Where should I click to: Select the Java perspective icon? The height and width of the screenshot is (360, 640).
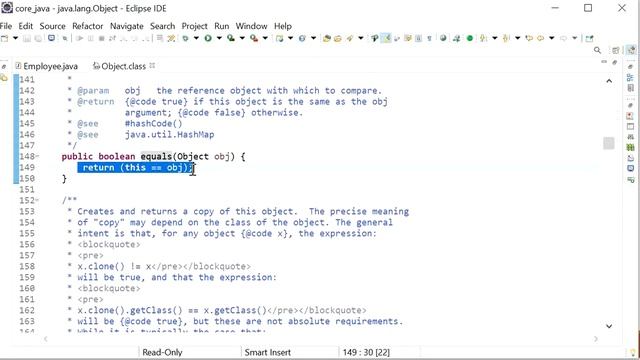631,50
